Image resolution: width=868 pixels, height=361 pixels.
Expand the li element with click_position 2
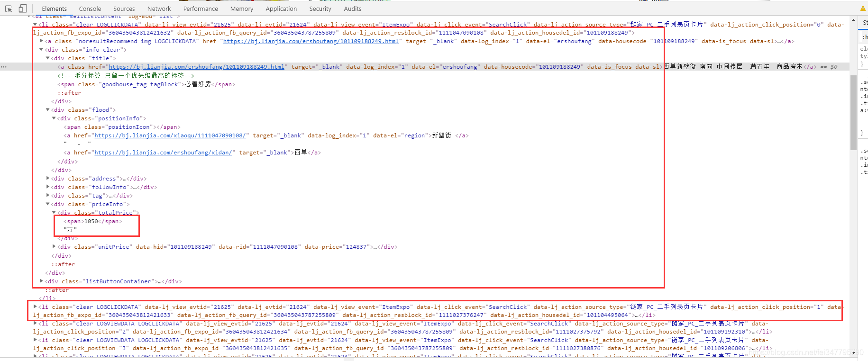tap(35, 324)
